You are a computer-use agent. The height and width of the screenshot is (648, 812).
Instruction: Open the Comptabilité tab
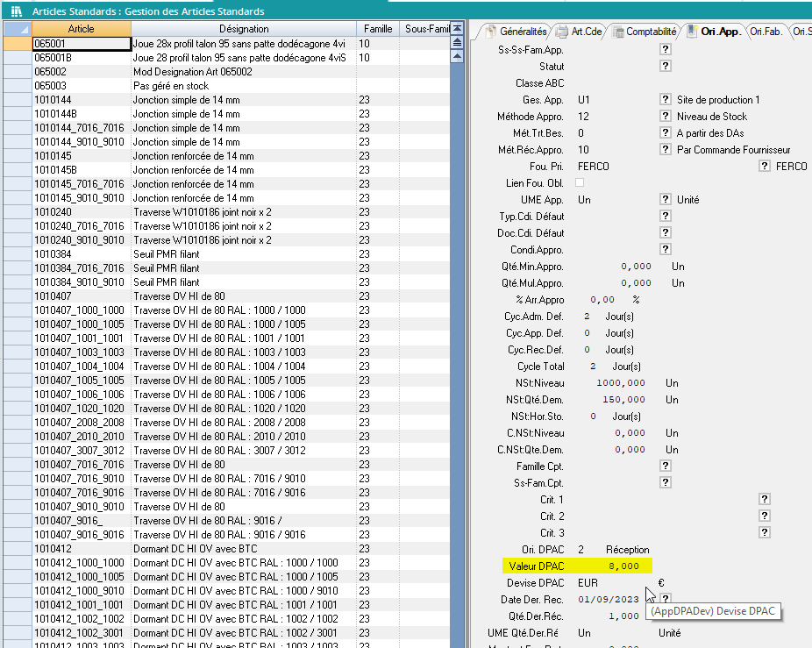pyautogui.click(x=644, y=32)
